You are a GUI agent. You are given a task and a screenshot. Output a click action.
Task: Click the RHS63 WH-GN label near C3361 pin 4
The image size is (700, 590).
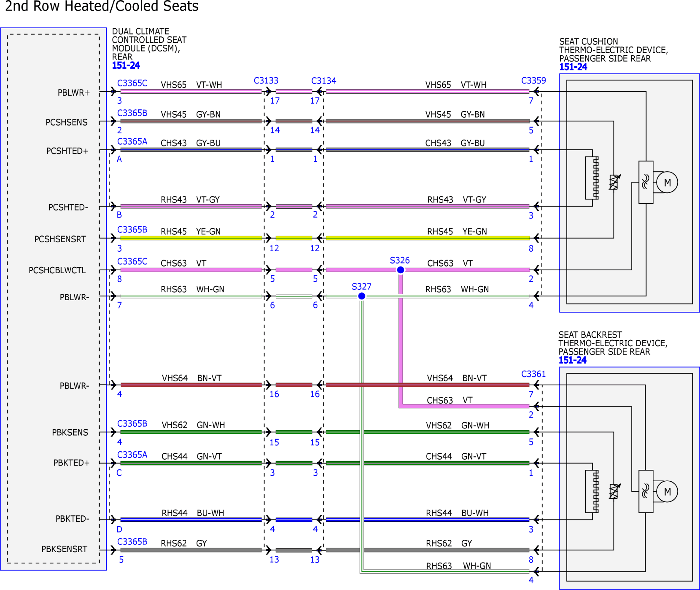[x=458, y=566]
